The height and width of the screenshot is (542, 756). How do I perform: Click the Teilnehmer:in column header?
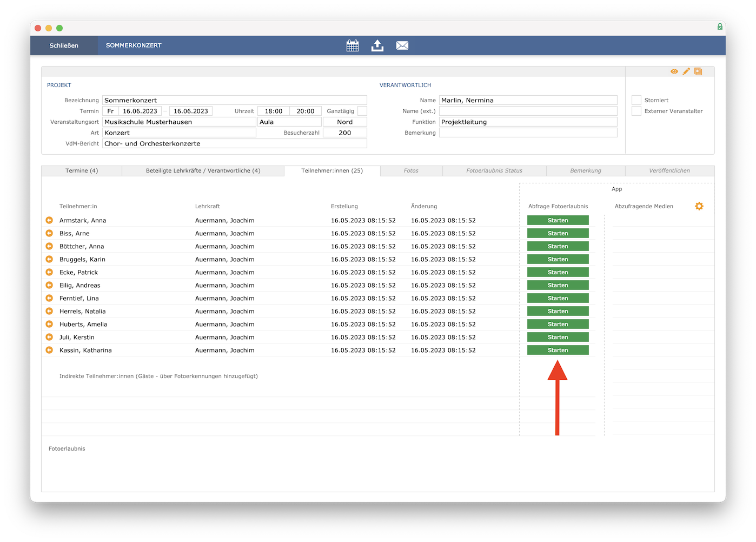coord(78,206)
